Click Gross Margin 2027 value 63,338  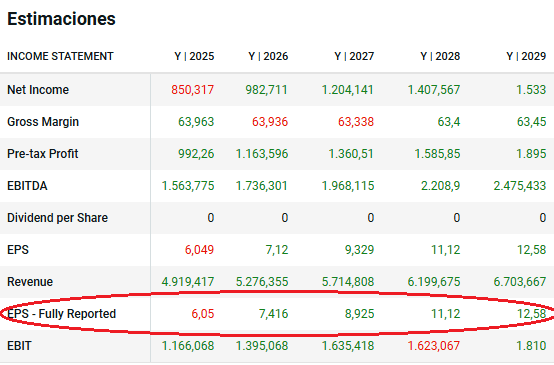(356, 122)
